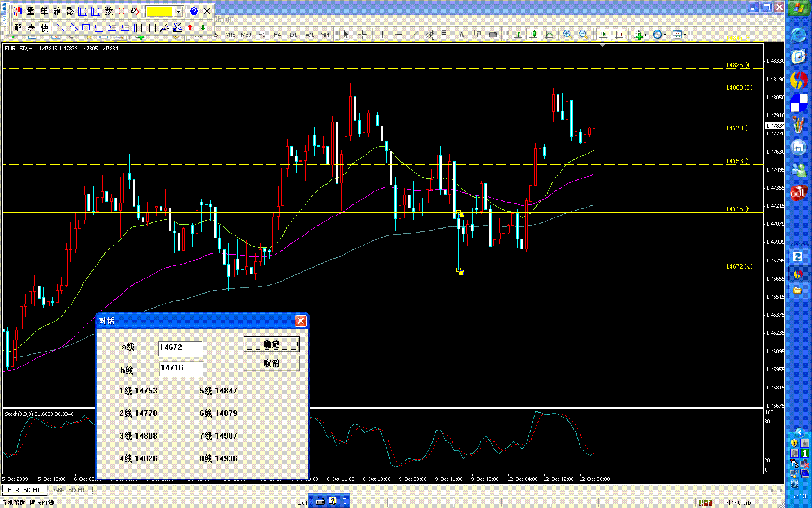Click the red cross delete-lines icon
812x508 pixels.
pyautogui.click(x=122, y=11)
